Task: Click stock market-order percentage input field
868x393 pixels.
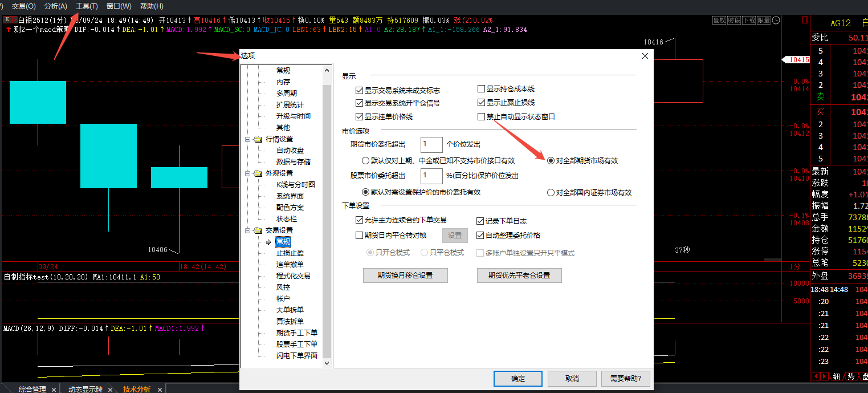Action: 431,176
